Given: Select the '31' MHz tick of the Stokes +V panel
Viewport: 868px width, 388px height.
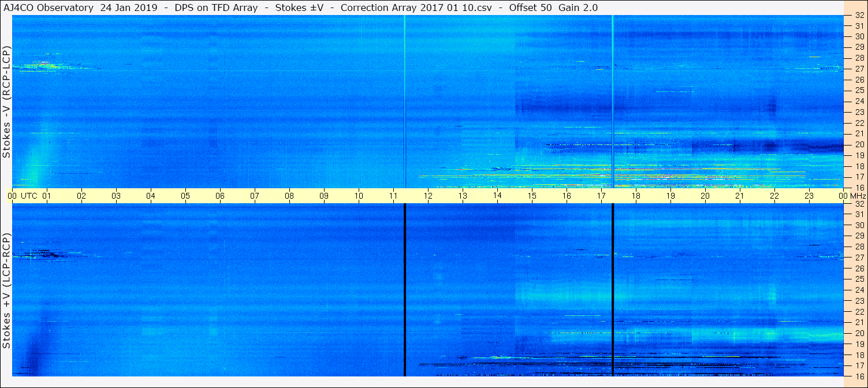Looking at the screenshot, I should tap(859, 214).
